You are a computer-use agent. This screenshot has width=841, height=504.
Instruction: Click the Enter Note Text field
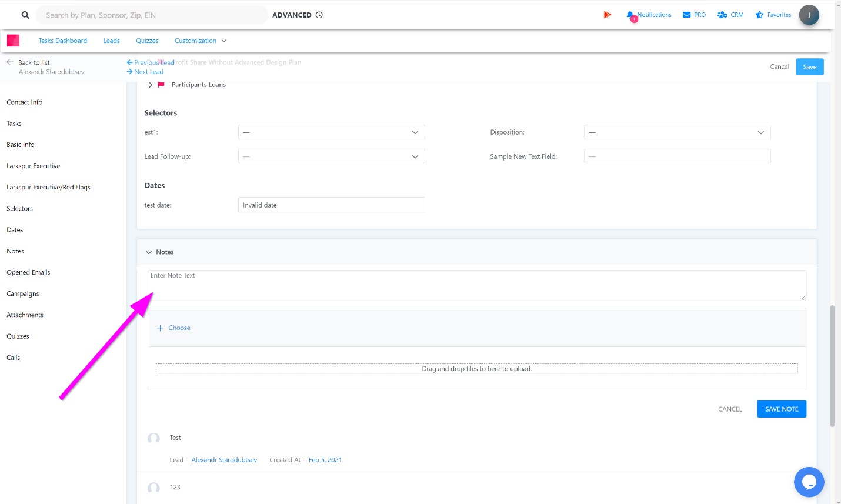pyautogui.click(x=476, y=285)
